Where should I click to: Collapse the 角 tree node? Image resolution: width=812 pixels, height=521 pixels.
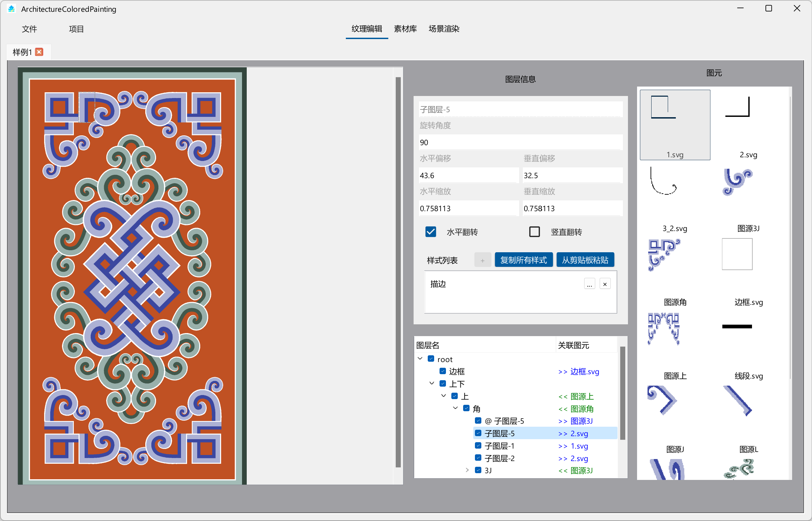(x=455, y=408)
